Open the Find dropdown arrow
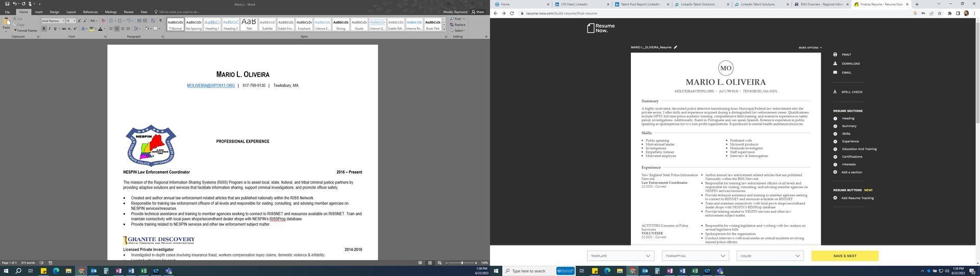The height and width of the screenshot is (276, 980). 463,19
